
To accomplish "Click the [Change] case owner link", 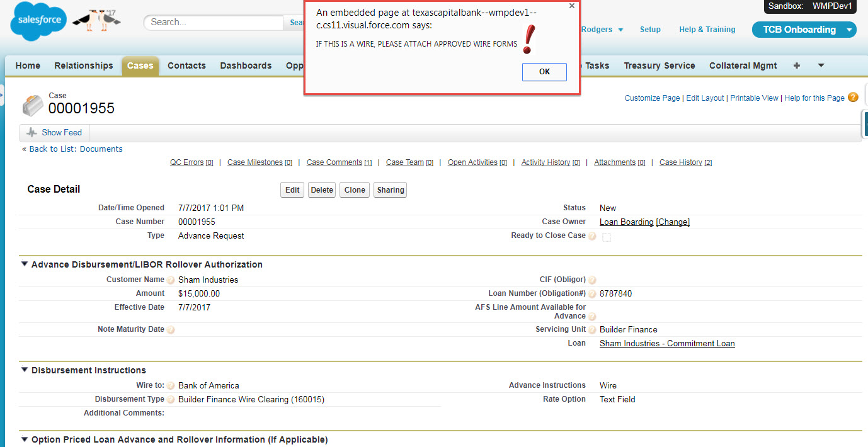I will tap(673, 222).
